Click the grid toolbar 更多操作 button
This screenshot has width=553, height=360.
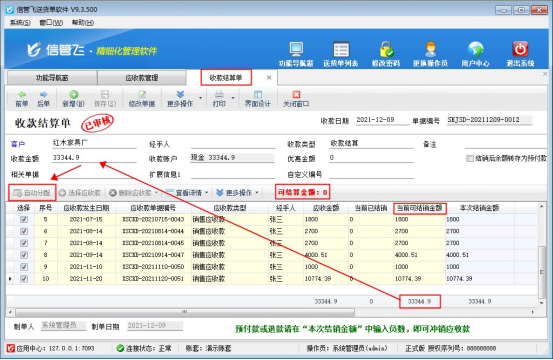(235, 193)
